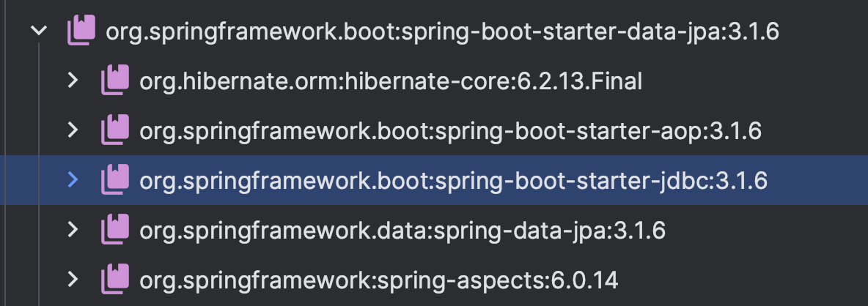Select org.springframework:spring-aspects:6.0.14 row

coord(434,280)
